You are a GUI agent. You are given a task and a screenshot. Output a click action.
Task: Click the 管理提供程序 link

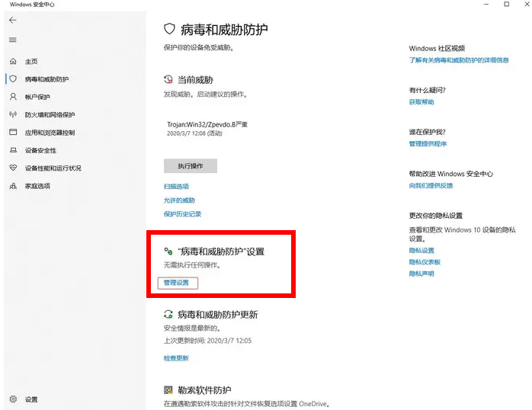428,143
